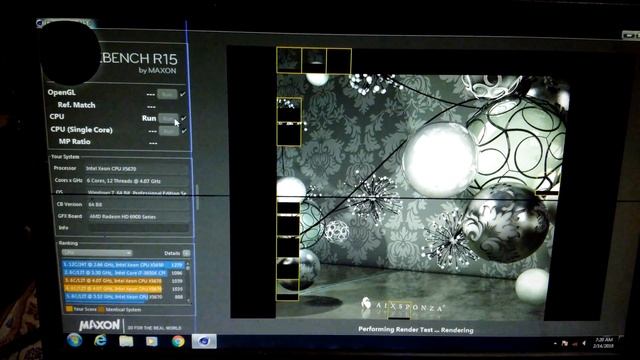Click the Your Score legend label
Image resolution: width=640 pixels, height=360 pixels.
click(x=85, y=309)
